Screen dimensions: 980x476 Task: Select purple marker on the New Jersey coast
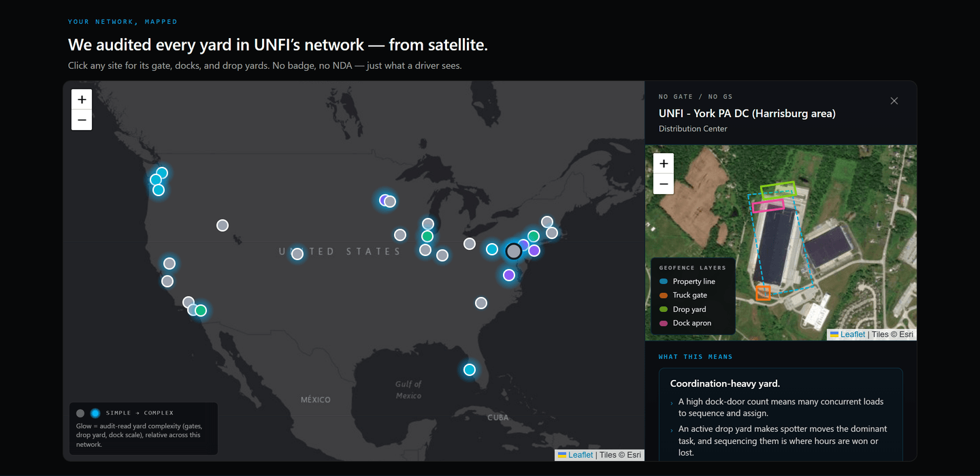tap(534, 251)
